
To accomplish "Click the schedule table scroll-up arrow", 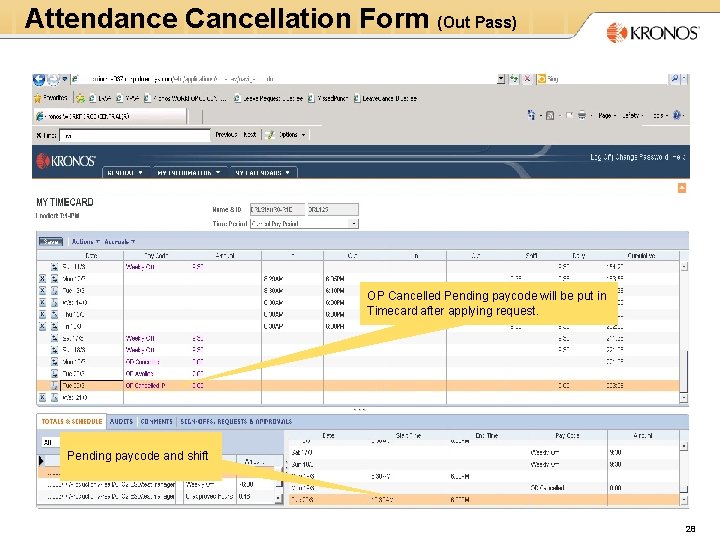I will click(684, 446).
